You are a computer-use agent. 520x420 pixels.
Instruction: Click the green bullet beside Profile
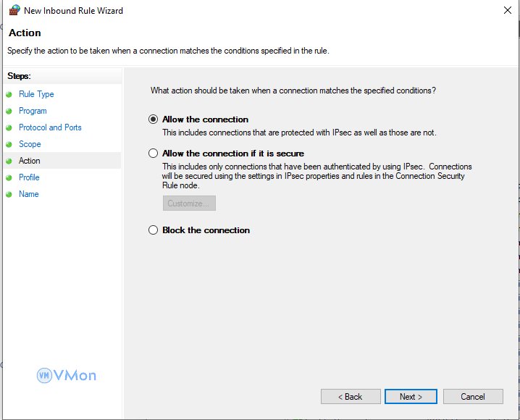point(9,177)
